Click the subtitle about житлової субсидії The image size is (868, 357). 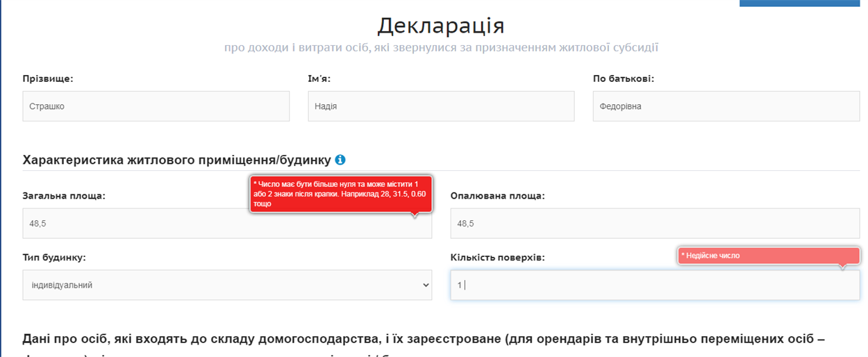tap(441, 48)
